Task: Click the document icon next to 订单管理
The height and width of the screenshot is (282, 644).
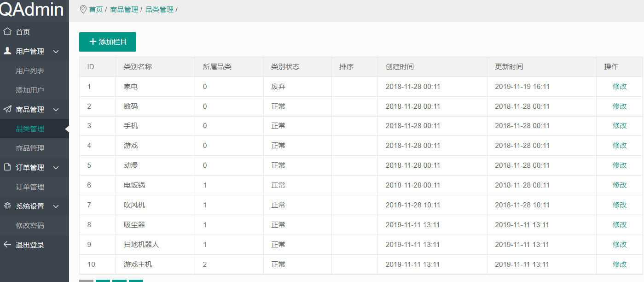Action: tap(6, 167)
